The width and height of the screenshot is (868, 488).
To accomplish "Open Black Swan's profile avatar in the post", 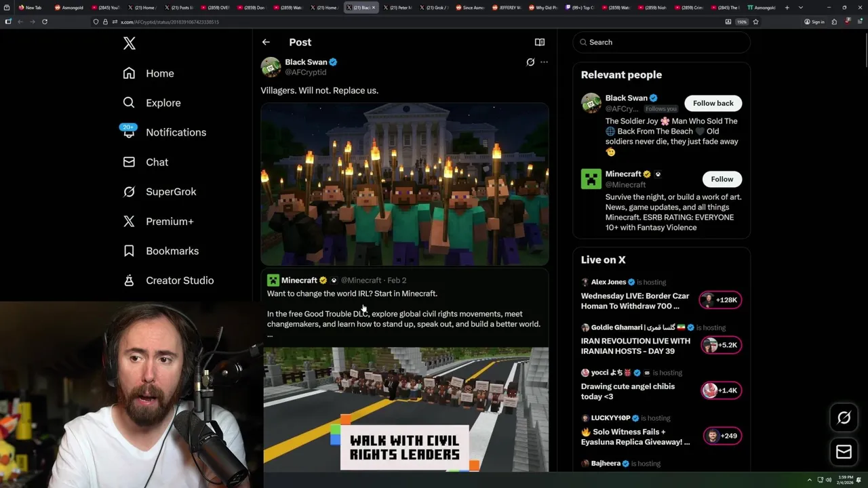I will click(x=271, y=66).
